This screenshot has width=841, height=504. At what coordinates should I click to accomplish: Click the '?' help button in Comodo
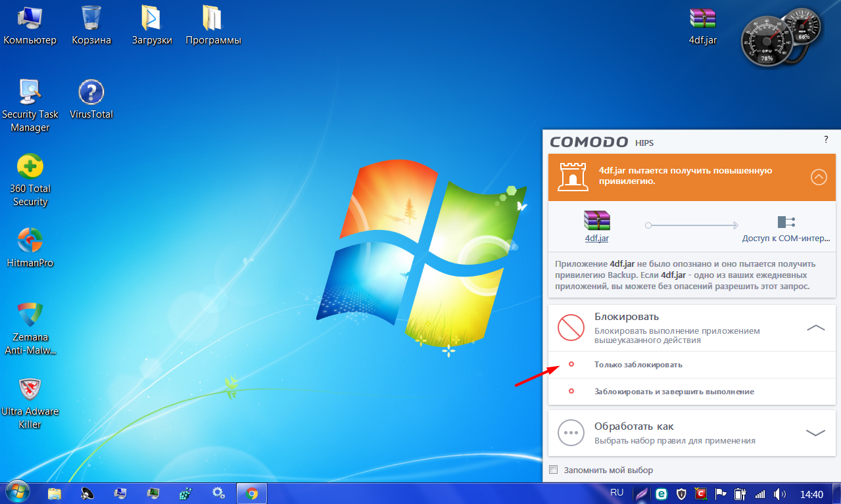pos(826,140)
